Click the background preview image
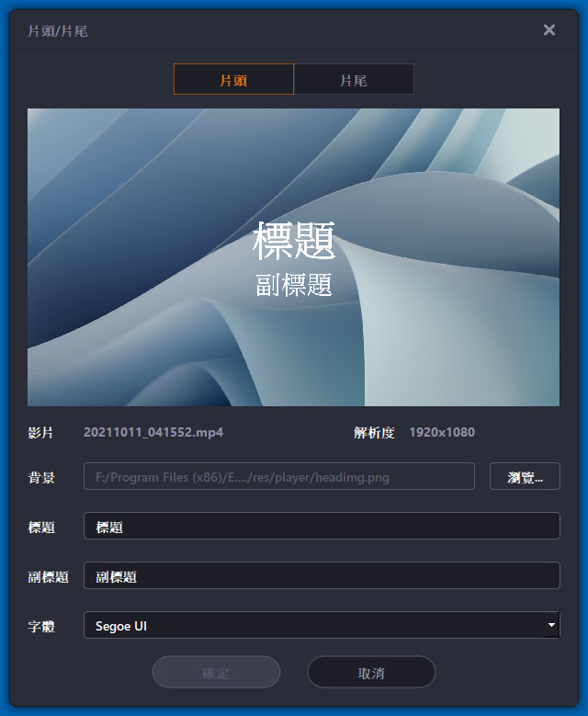Image resolution: width=588 pixels, height=716 pixels. click(x=294, y=257)
